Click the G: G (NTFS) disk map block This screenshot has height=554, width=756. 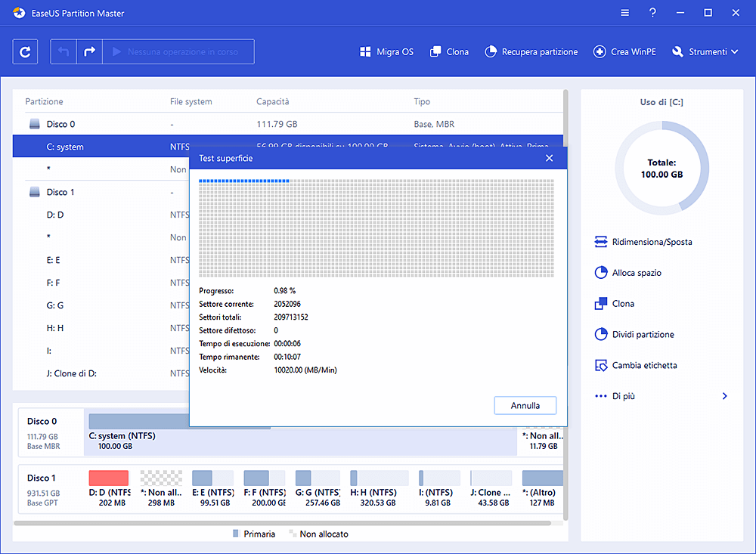click(x=318, y=488)
